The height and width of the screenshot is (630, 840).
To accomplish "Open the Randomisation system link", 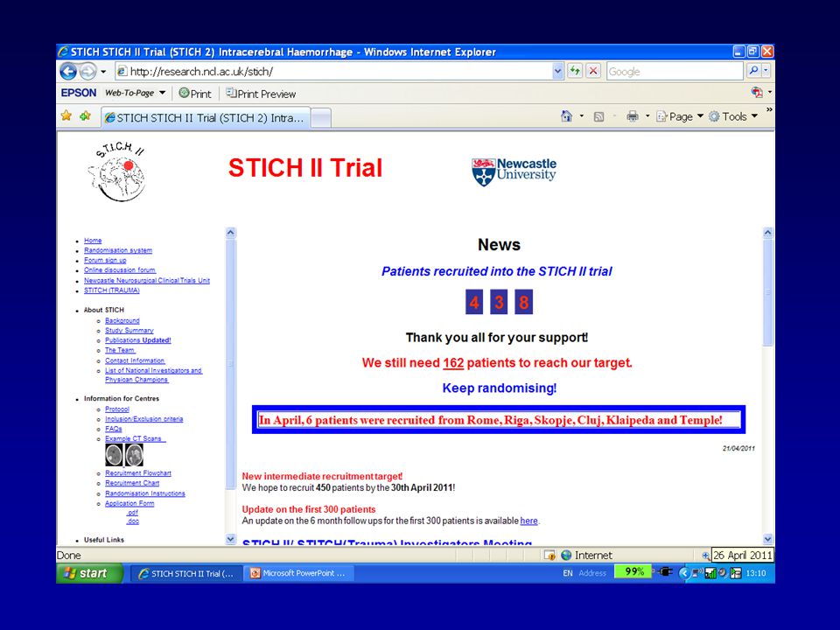I will pos(118,250).
